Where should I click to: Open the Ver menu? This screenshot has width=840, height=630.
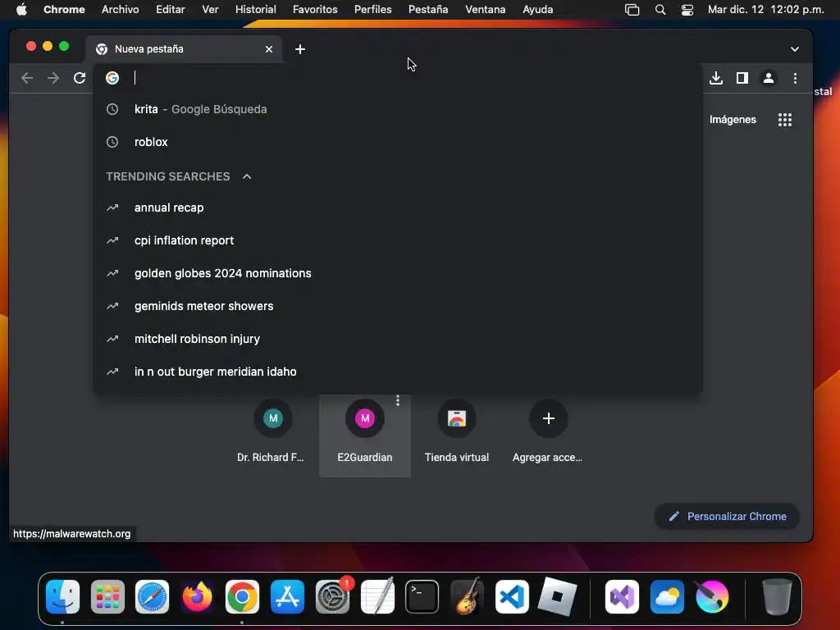(210, 10)
